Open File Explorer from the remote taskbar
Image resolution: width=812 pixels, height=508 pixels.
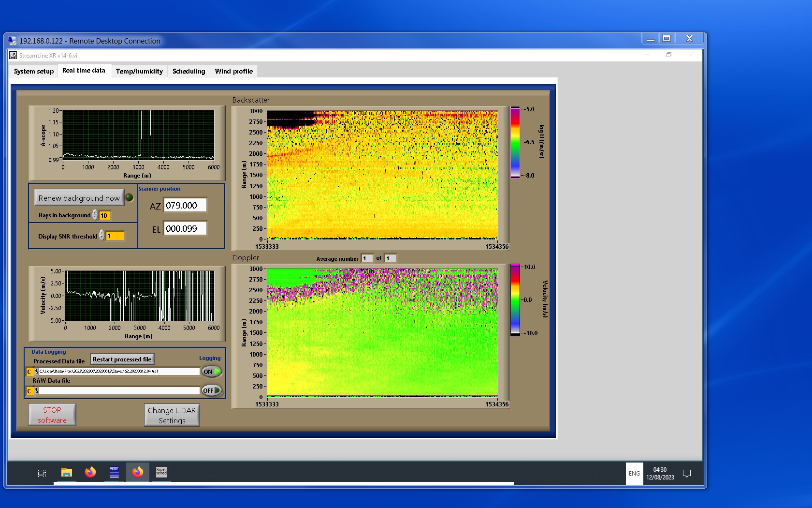67,473
